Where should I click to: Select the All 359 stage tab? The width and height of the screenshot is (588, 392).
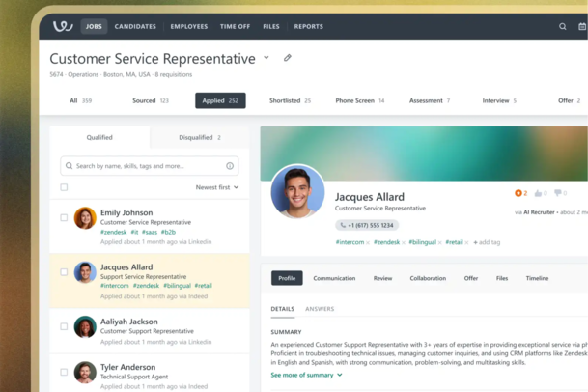click(x=81, y=100)
